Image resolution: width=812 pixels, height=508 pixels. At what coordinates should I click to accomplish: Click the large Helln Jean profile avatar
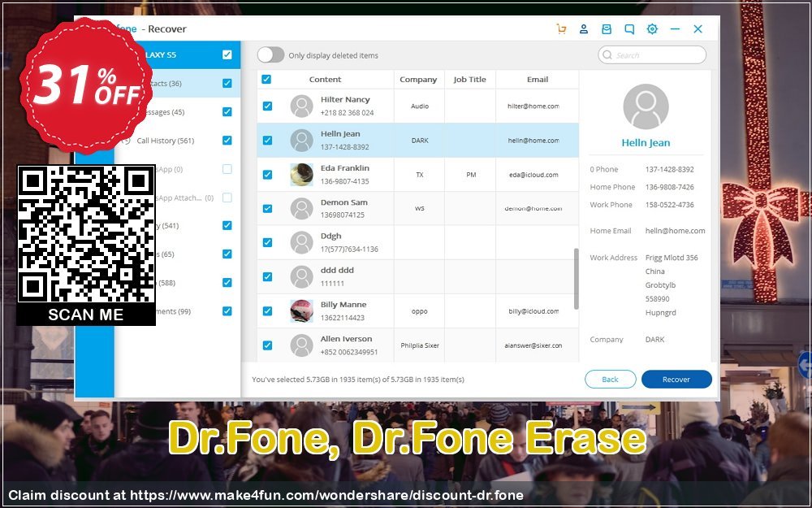click(646, 106)
